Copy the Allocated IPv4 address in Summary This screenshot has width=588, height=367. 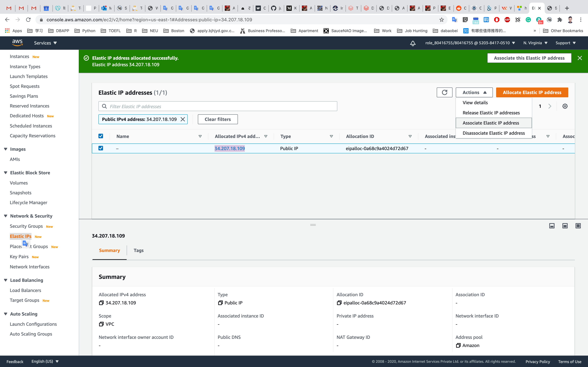101,303
